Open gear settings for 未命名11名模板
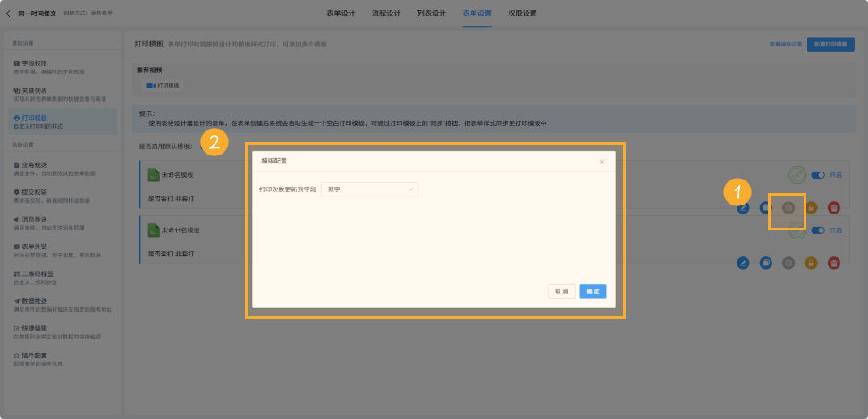This screenshot has width=868, height=419. point(788,263)
